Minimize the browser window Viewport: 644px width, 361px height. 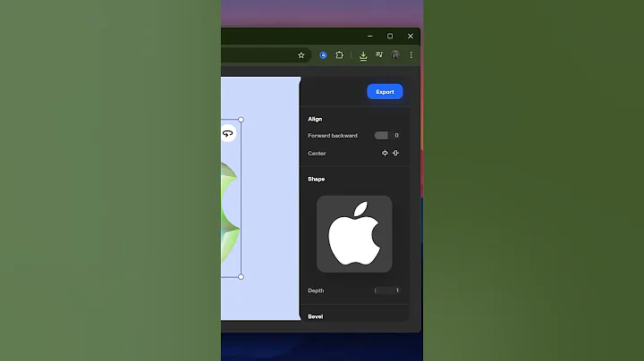coord(370,36)
